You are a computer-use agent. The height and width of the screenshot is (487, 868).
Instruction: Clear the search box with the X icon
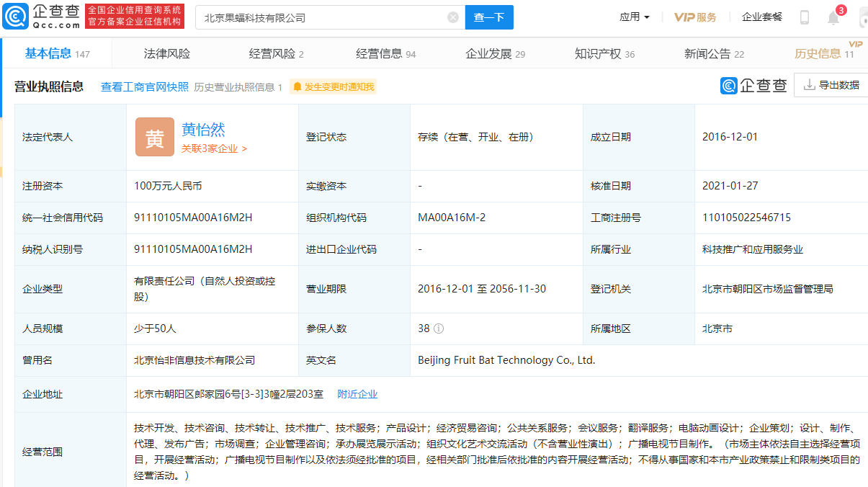coord(453,17)
